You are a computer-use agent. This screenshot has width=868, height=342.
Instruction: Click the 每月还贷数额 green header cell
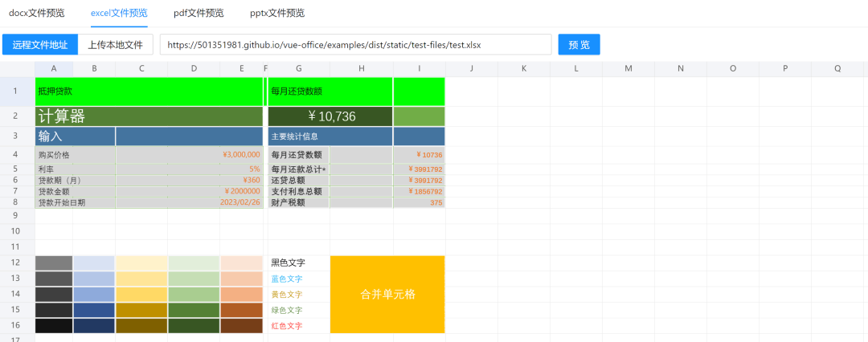click(x=330, y=92)
